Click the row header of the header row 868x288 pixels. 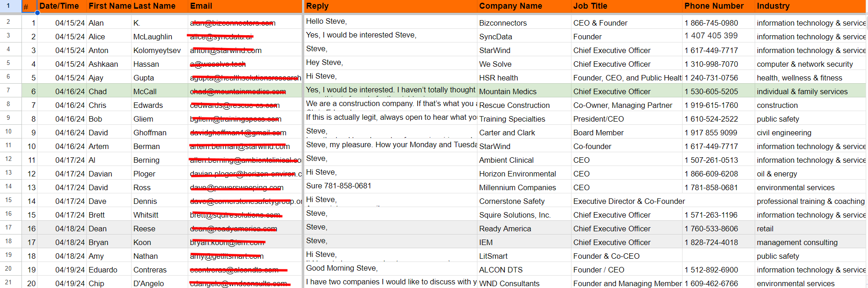pos(8,6)
